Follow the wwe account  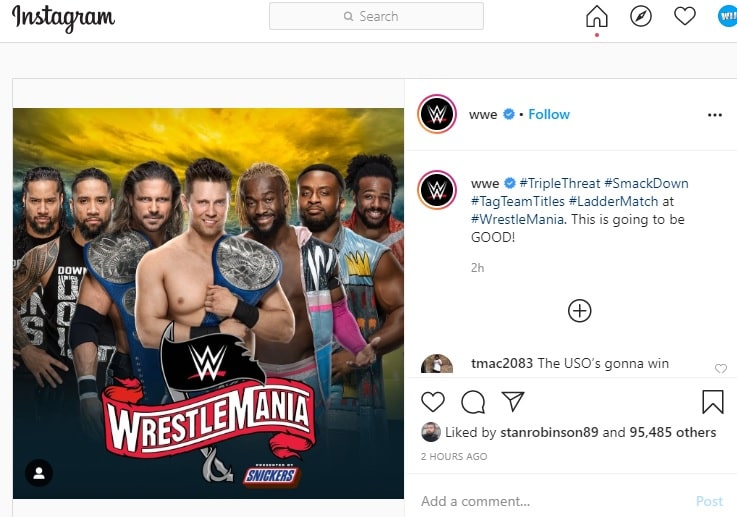click(549, 114)
